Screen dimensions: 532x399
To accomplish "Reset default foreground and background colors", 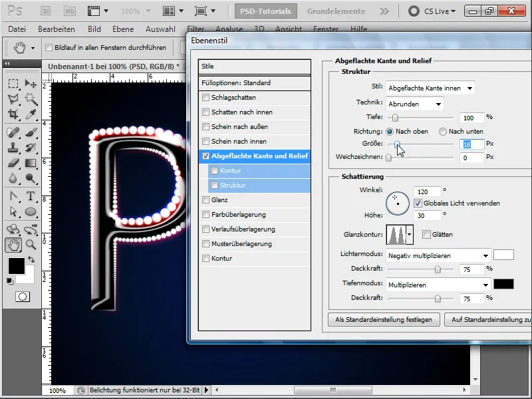I will pos(9,281).
